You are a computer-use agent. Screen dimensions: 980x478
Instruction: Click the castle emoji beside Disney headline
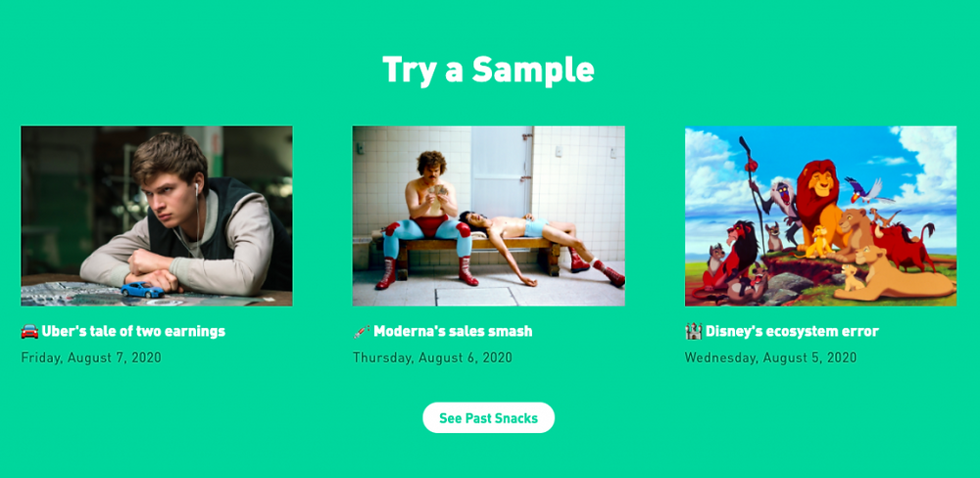pos(693,331)
